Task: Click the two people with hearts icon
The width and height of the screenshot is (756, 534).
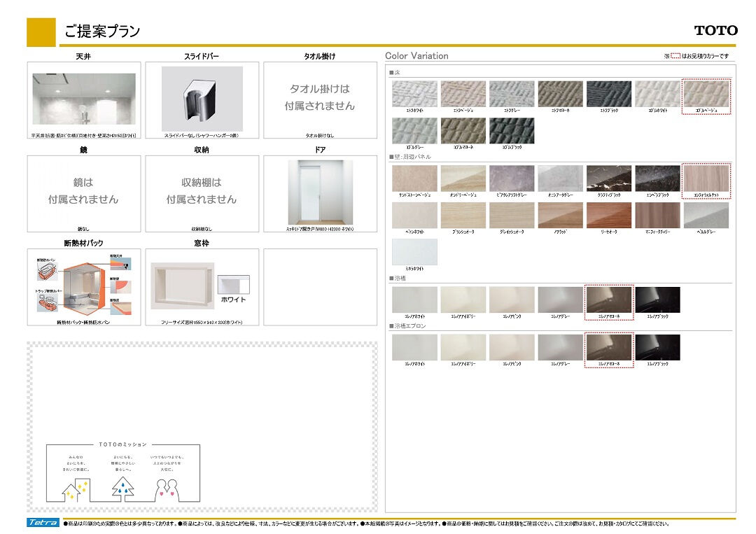Action: [167, 490]
